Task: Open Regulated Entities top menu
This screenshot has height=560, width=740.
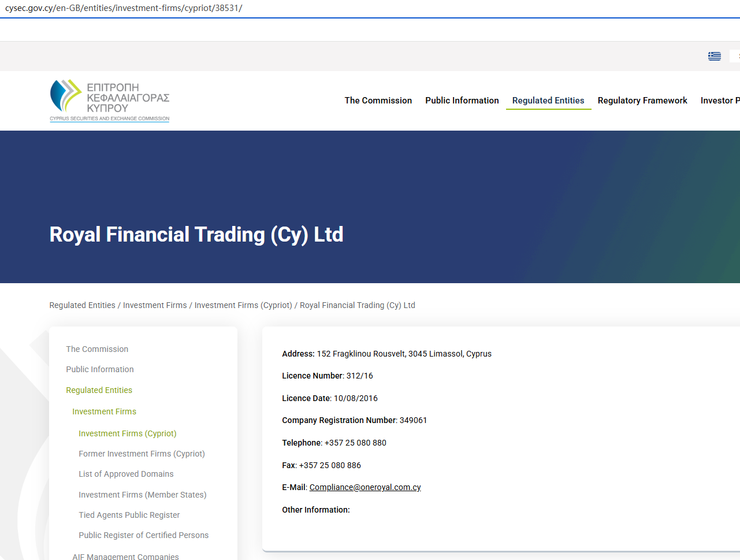Action: [x=548, y=101]
